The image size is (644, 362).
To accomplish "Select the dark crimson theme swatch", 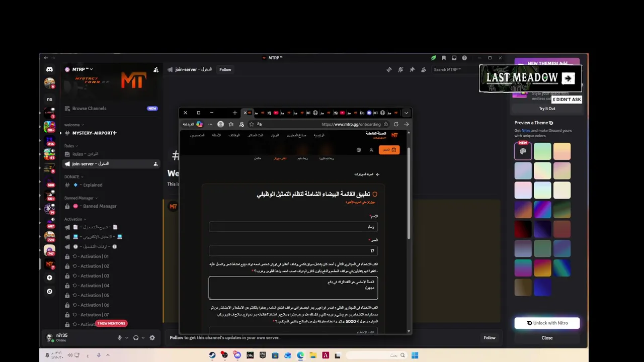I will (523, 229).
